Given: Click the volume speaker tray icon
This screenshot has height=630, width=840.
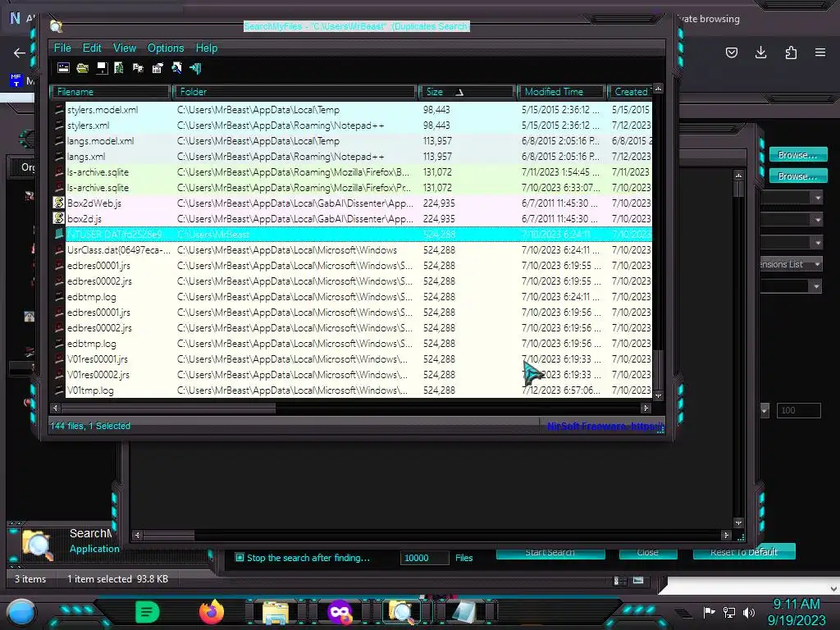Looking at the screenshot, I should point(749,612).
